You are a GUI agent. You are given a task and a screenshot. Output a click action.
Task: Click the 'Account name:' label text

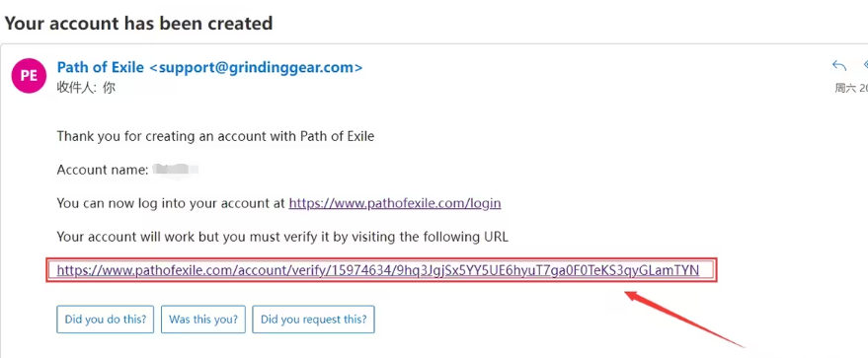(x=103, y=170)
